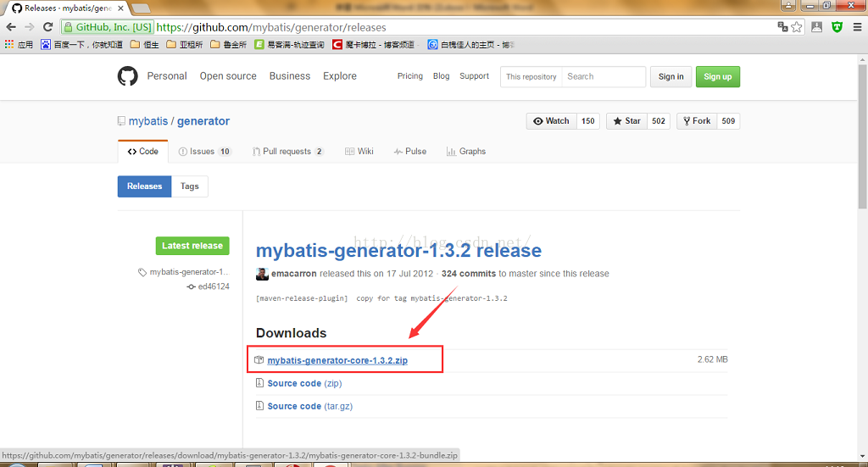
Task: Bookmark page with the star icon
Action: coord(797,27)
